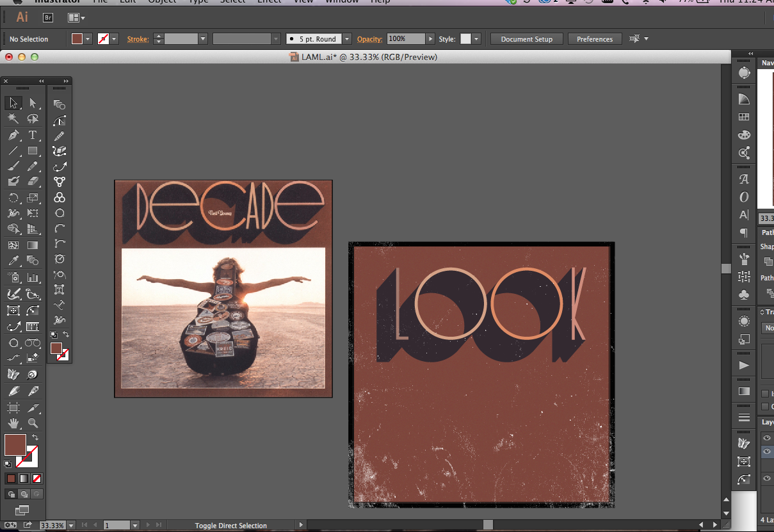
Task: Switch to Draw Behind mode
Action: point(24,494)
